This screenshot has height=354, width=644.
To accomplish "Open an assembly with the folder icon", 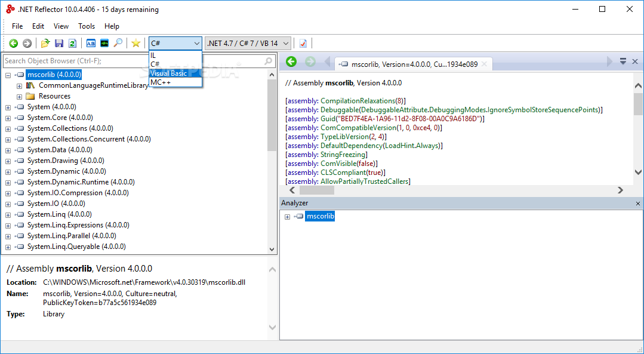I will (x=45, y=43).
